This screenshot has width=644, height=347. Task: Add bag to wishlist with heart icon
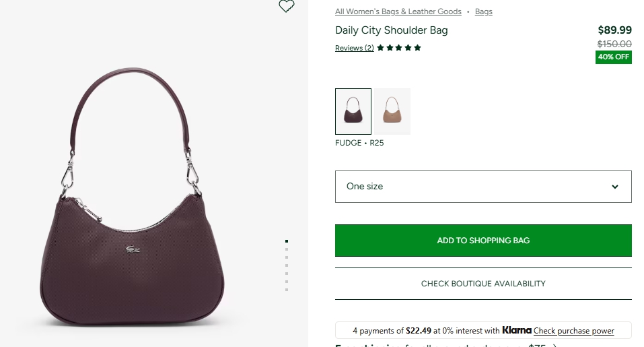point(287,7)
